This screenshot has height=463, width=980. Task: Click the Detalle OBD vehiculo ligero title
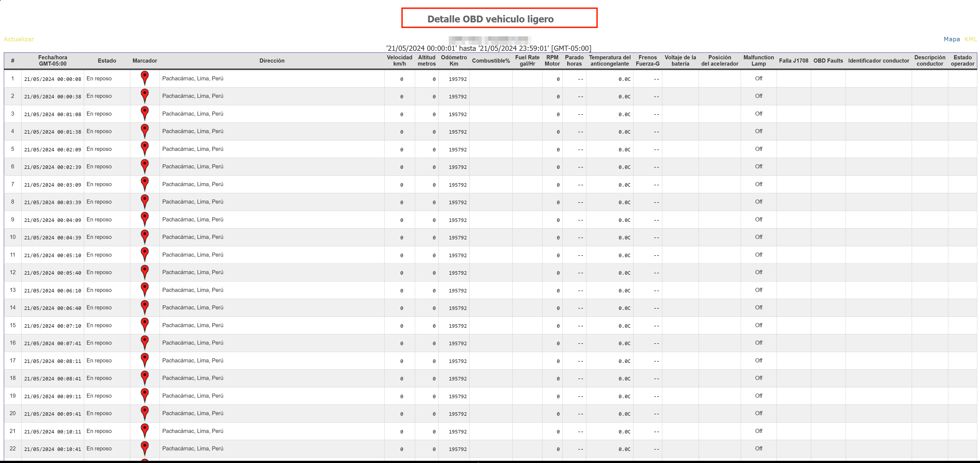490,19
